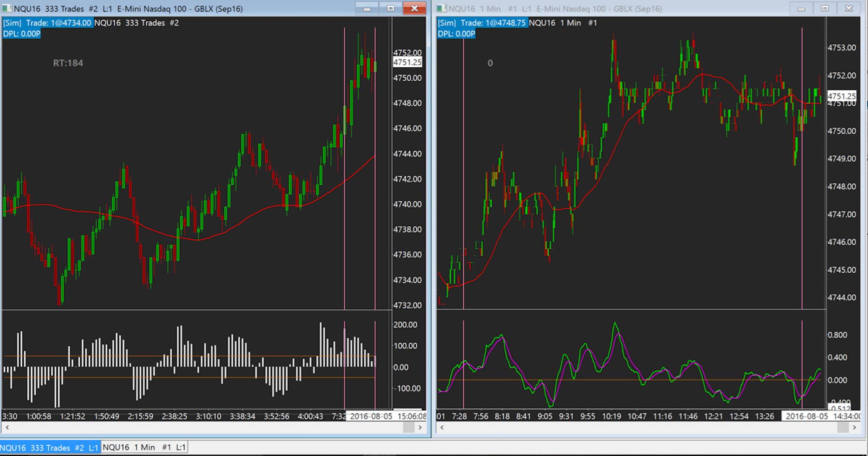Maximize the NQU16 1 Min chart window
This screenshot has width=868, height=456.
pos(825,9)
